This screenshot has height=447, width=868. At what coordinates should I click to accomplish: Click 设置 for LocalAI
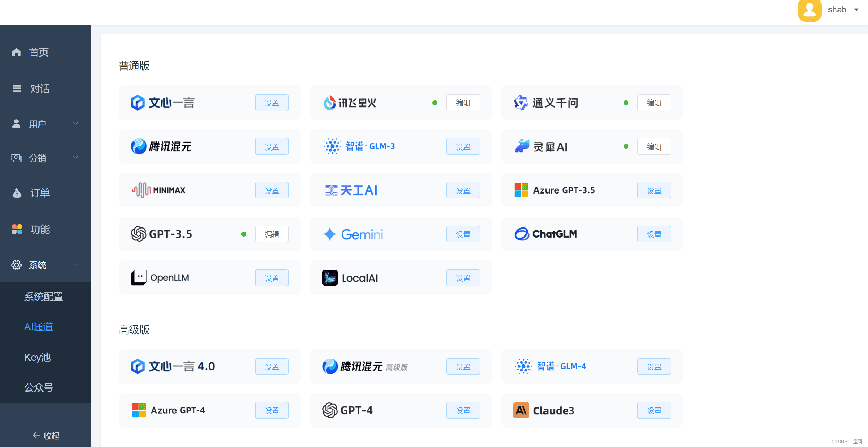(463, 278)
